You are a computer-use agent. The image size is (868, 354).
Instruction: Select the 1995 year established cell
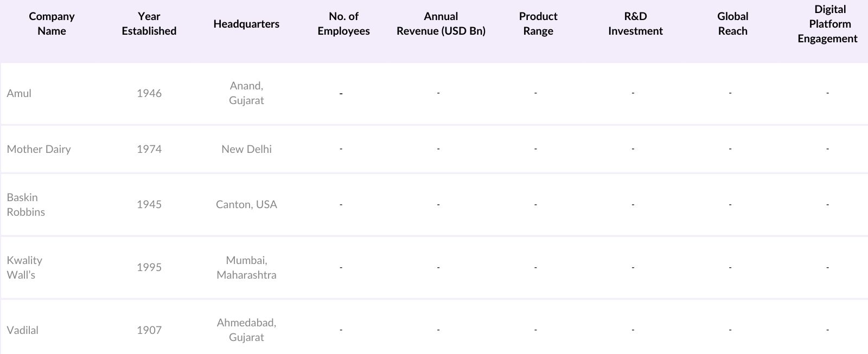click(149, 268)
